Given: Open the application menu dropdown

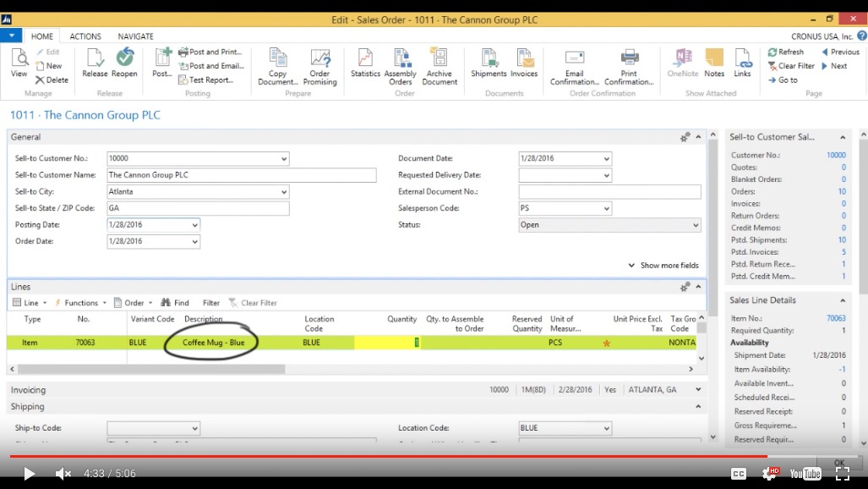Looking at the screenshot, I should click(11, 36).
